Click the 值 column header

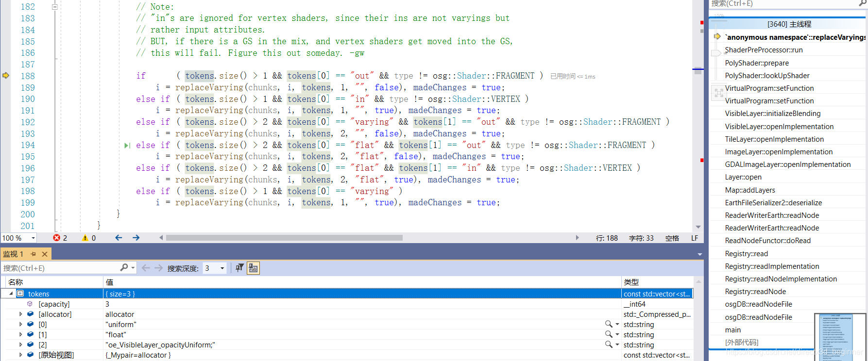coord(362,282)
